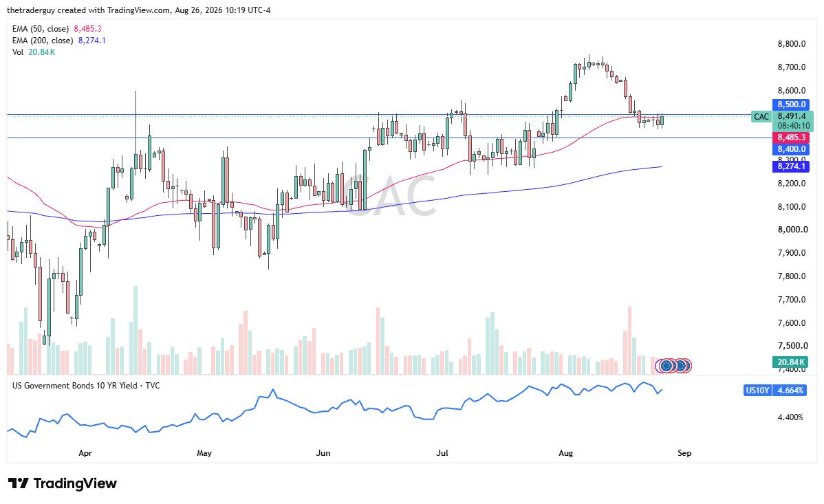Click the 7,700.0 price axis tick
Screen dimensions: 824x504
pos(792,300)
